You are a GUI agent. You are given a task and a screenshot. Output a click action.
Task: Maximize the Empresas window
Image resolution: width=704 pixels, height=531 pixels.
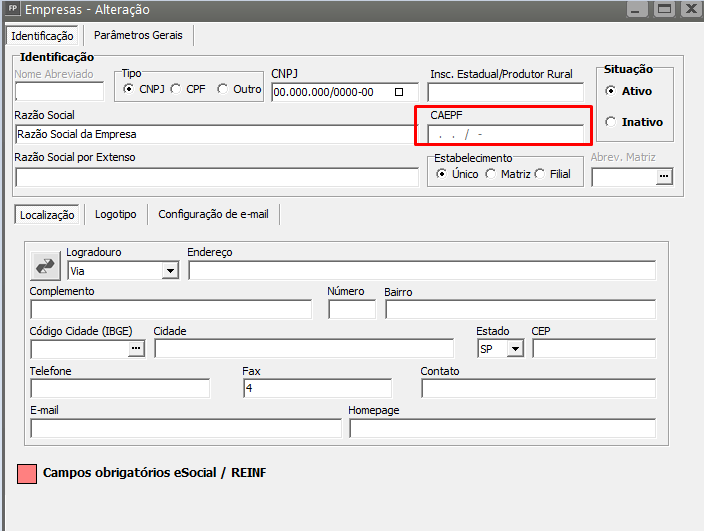coord(662,9)
